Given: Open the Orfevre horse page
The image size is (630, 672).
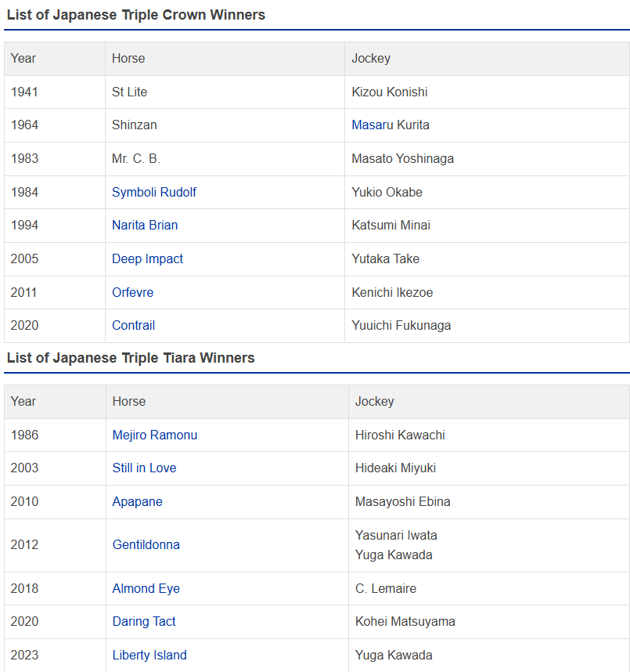Looking at the screenshot, I should click(x=133, y=292).
